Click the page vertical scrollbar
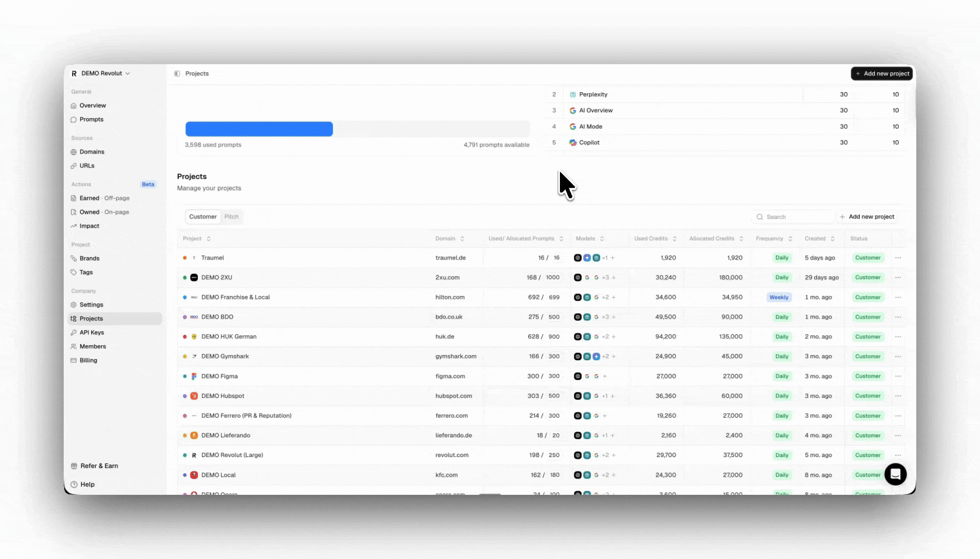Screen dimensions: 980x559 913,104
